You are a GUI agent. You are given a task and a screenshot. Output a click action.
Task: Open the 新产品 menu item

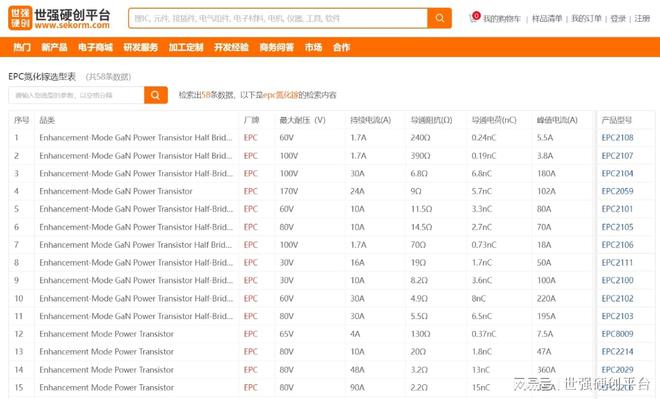pyautogui.click(x=54, y=47)
